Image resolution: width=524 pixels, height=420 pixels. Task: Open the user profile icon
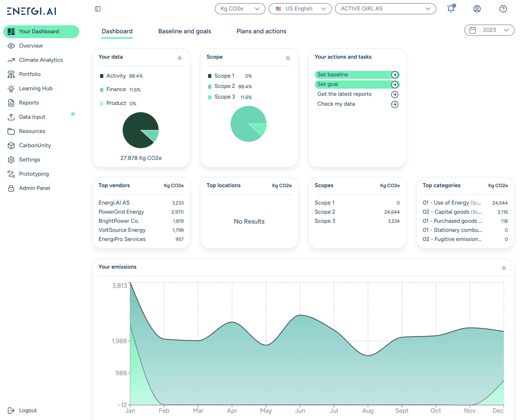point(477,9)
